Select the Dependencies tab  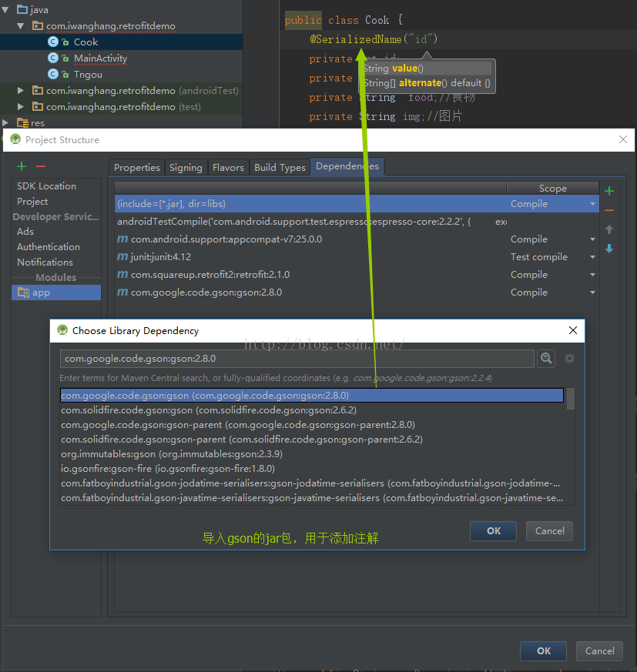point(347,166)
